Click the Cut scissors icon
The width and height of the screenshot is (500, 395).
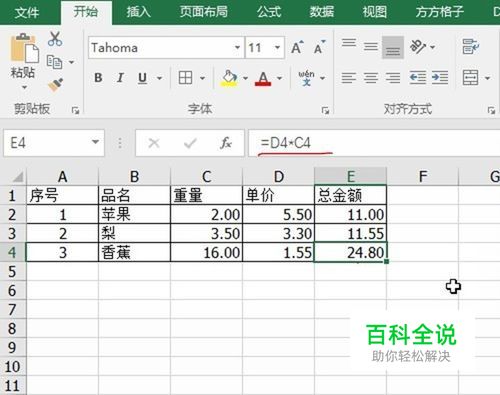(x=55, y=39)
